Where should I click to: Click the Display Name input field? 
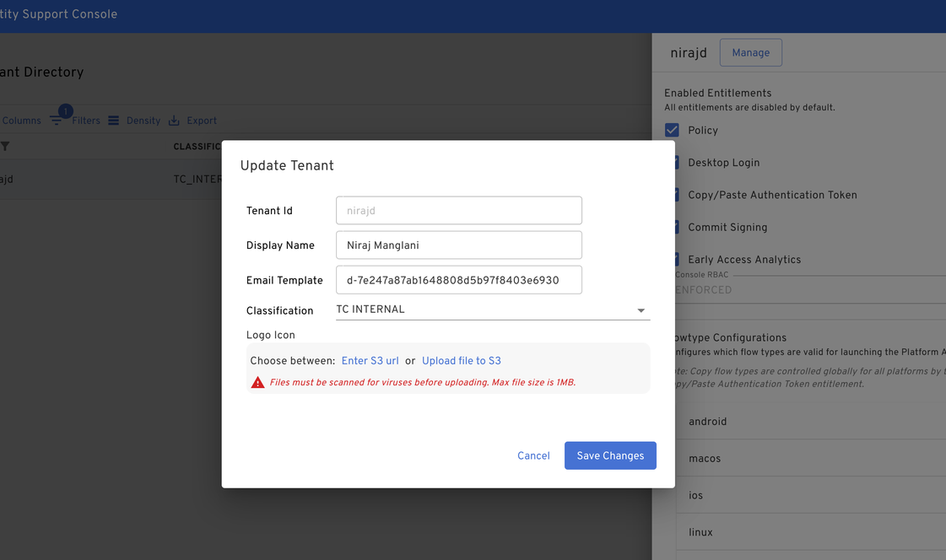click(458, 245)
